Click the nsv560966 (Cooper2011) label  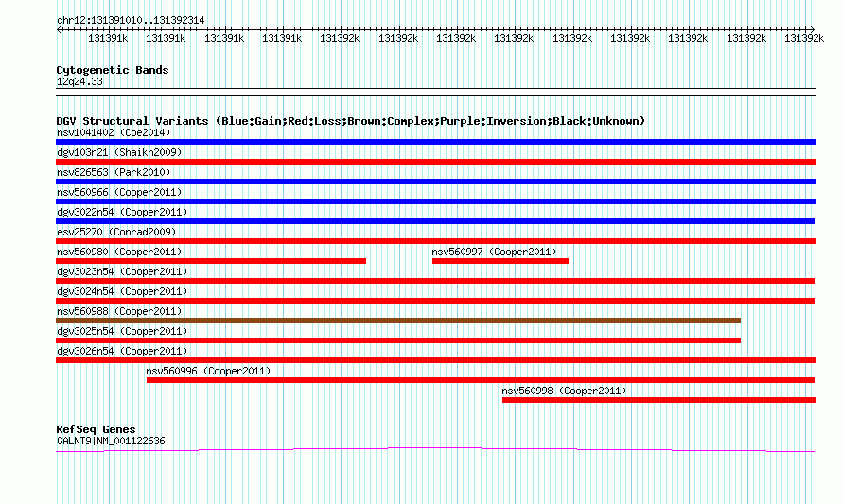pos(119,192)
